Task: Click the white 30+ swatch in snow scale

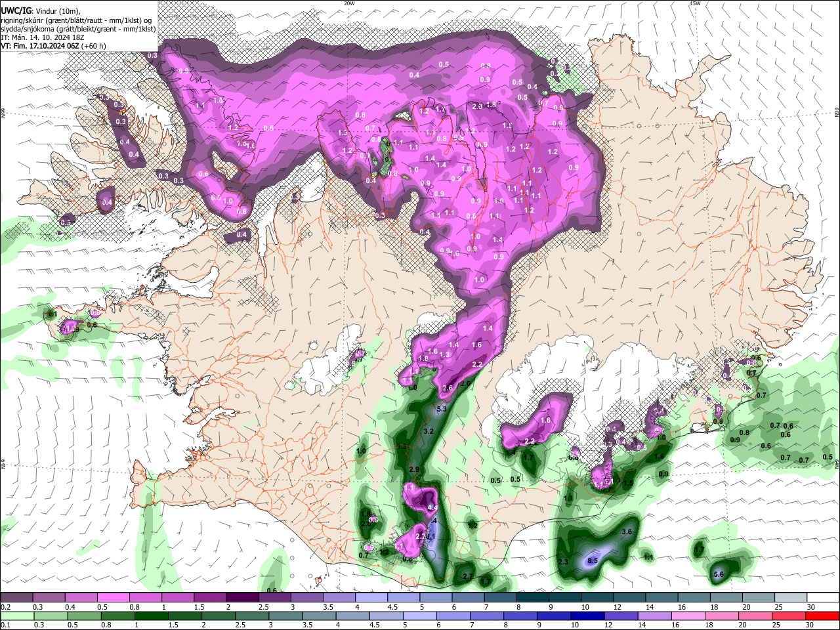Action: pyautogui.click(x=823, y=598)
